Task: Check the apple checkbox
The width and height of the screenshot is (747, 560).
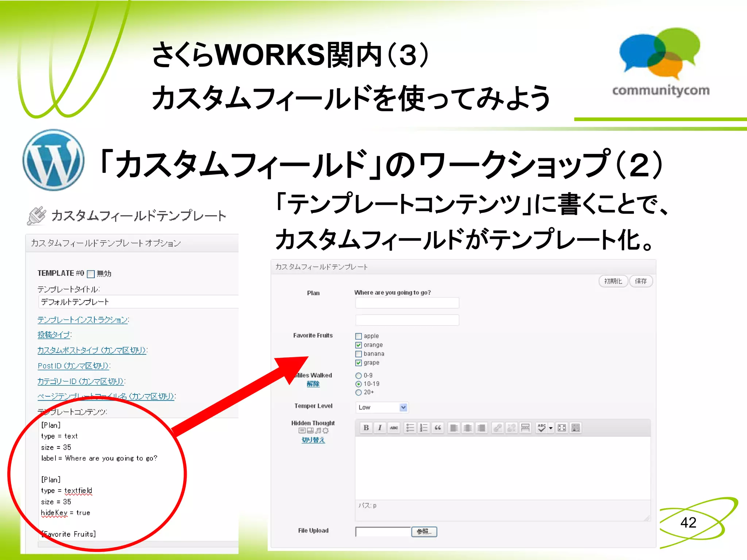Action: coord(359,336)
